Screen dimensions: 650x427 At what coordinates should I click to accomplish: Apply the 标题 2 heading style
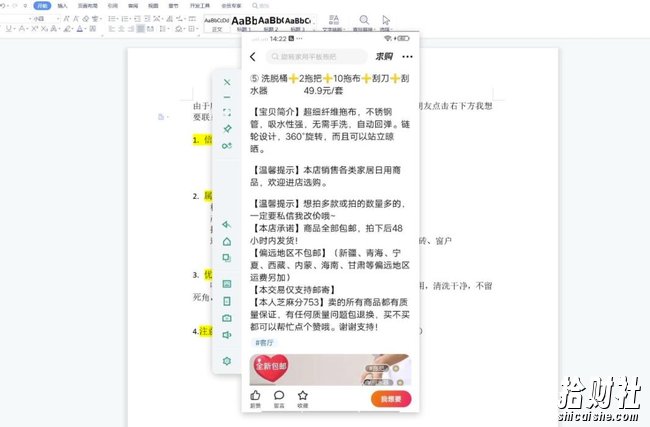click(x=271, y=24)
